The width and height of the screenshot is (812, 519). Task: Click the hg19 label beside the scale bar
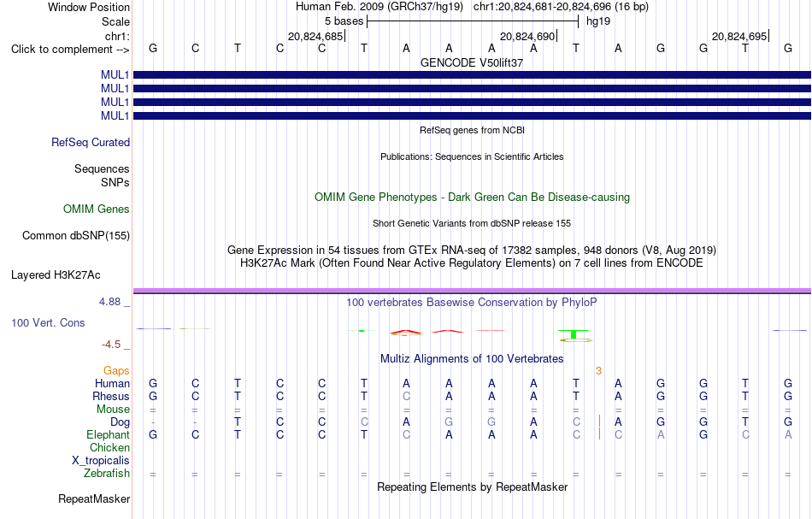coord(598,21)
